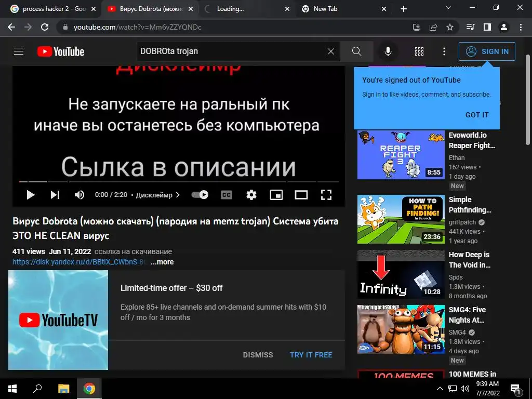Open a new tab with plus
Image resolution: width=532 pixels, height=399 pixels.
click(403, 9)
